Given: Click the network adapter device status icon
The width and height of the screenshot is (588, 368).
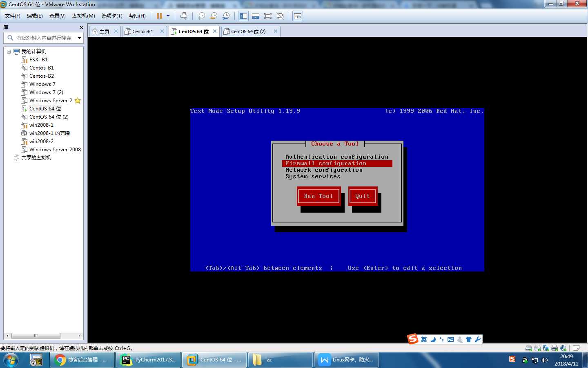Looking at the screenshot, I should click(546, 348).
